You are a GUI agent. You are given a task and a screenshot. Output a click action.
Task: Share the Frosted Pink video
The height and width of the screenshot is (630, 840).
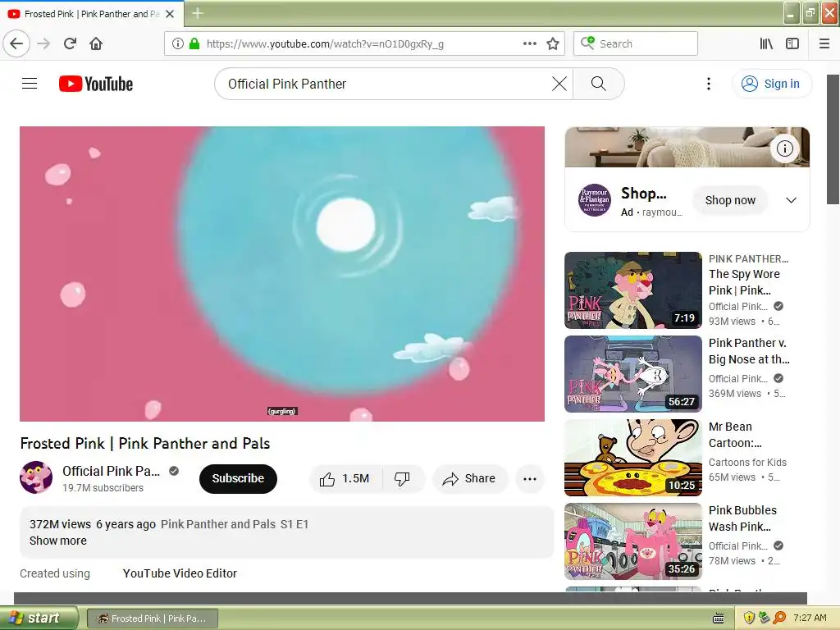coord(469,478)
